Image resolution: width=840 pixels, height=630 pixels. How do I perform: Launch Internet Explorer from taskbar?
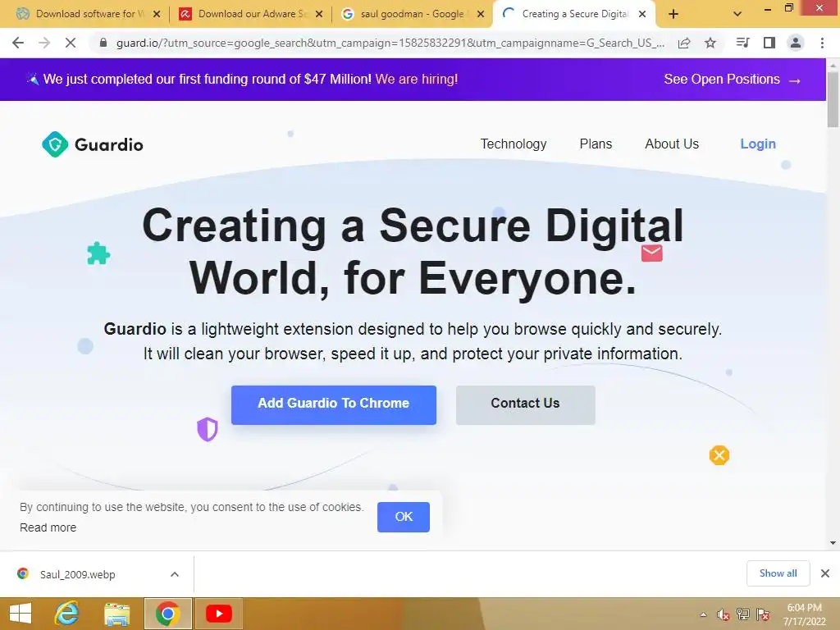tap(67, 614)
